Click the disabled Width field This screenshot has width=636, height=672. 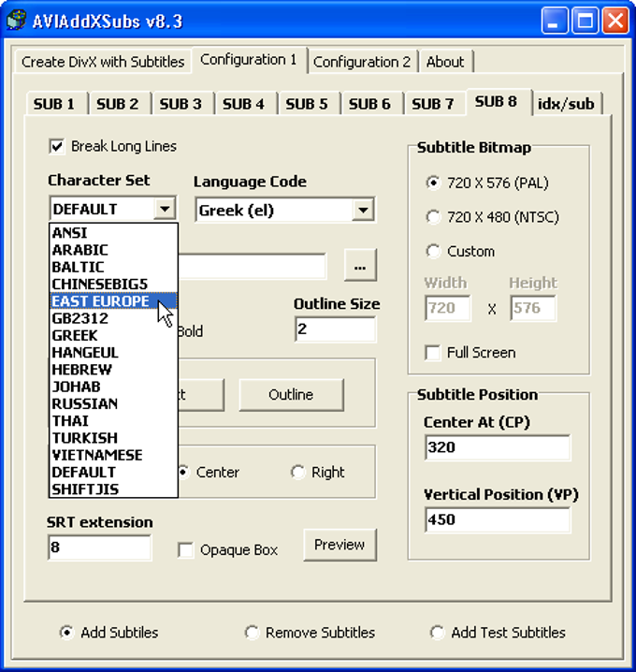coord(448,308)
